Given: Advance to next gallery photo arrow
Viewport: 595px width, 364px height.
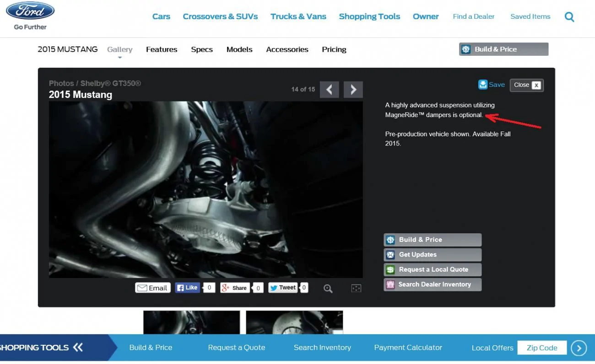Looking at the screenshot, I should point(353,90).
